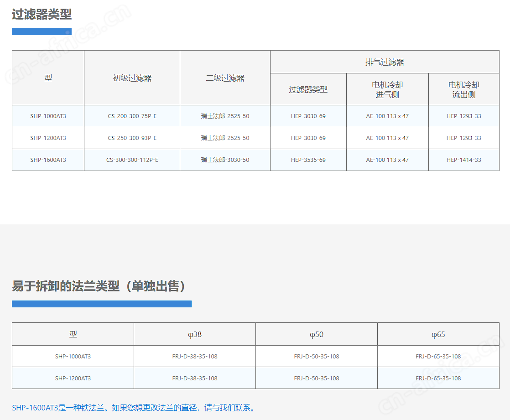Select FRJ-D-50-35-108 in the SHP-1000AT3 row

317,356
